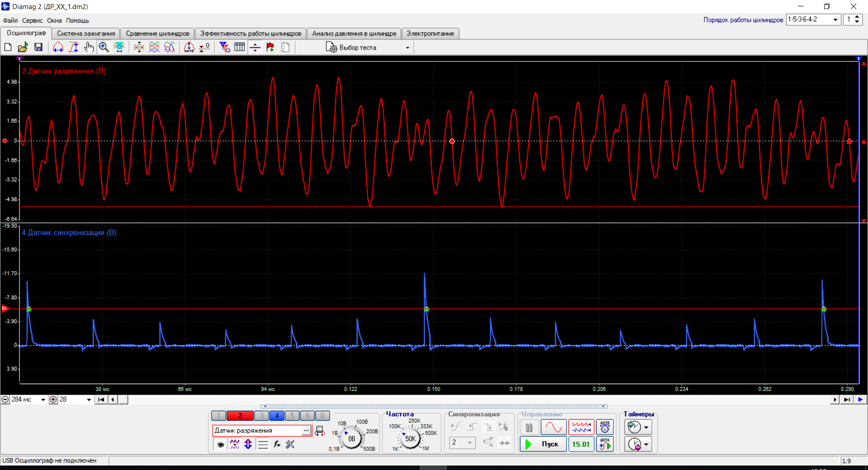
Task: Toggle channel 6 button
Action: (x=307, y=416)
